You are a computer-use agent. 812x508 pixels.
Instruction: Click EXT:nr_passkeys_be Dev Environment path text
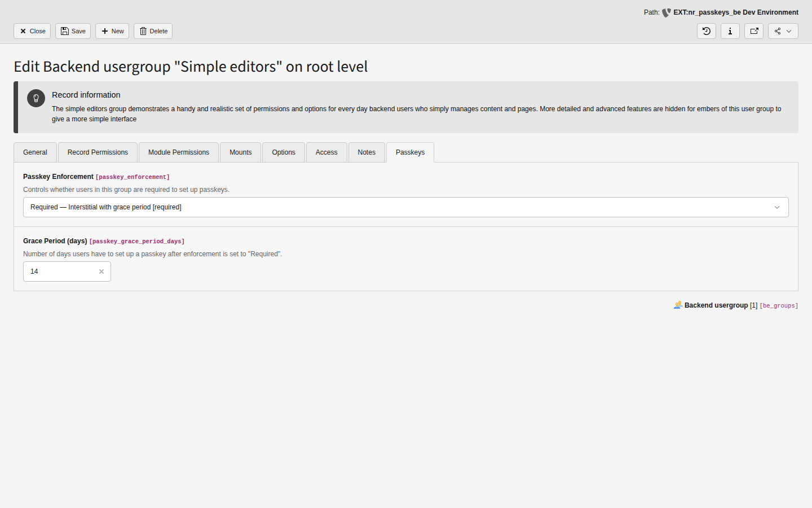(x=736, y=12)
